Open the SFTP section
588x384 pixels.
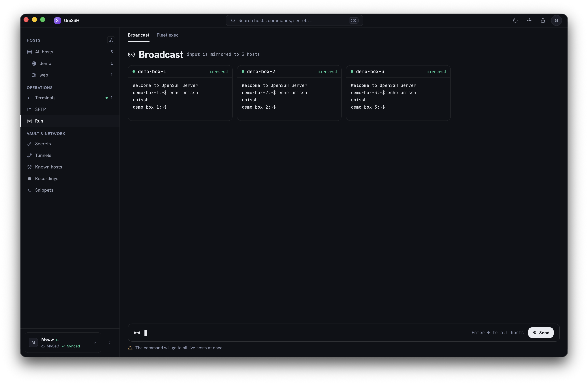point(70,109)
